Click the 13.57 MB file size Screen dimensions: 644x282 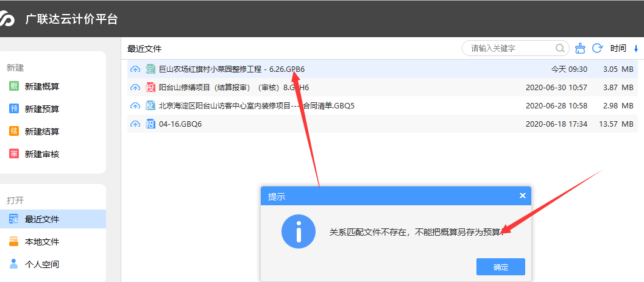click(616, 124)
